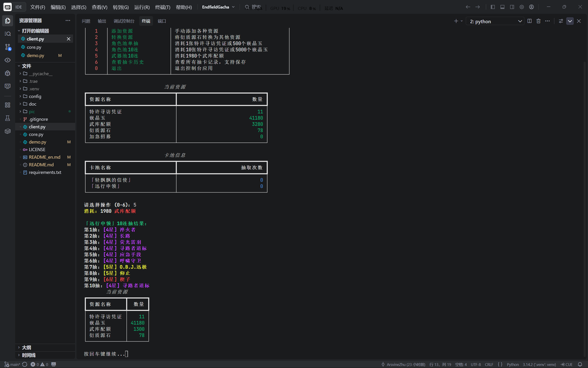Image resolution: width=588 pixels, height=368 pixels.
Task: Open the account profile icon
Action: [531, 7]
